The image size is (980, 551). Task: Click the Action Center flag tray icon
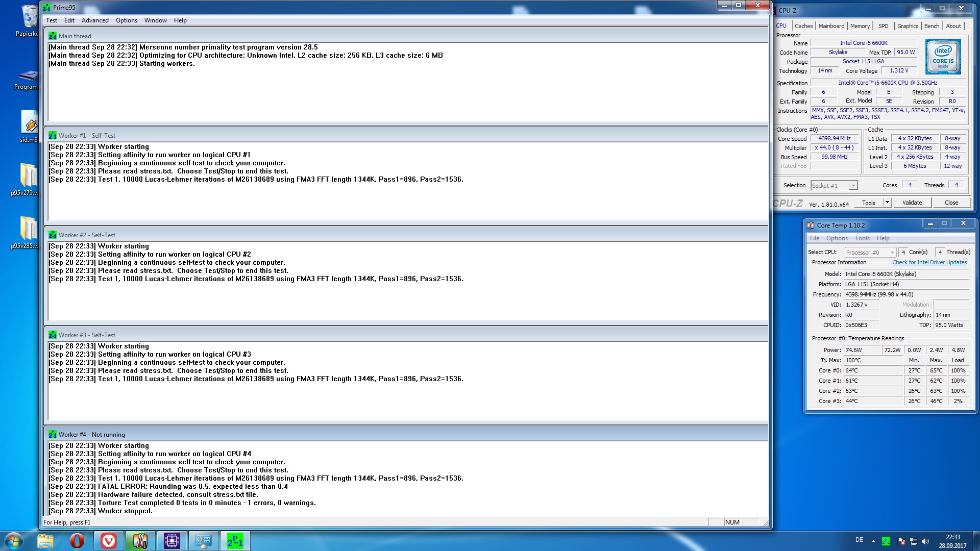(x=901, y=541)
